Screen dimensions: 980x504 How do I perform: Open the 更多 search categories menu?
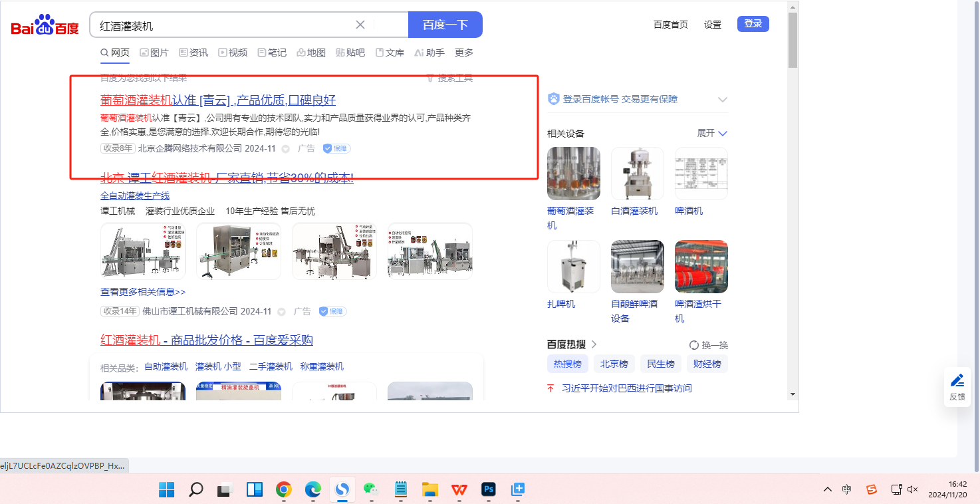(x=464, y=53)
